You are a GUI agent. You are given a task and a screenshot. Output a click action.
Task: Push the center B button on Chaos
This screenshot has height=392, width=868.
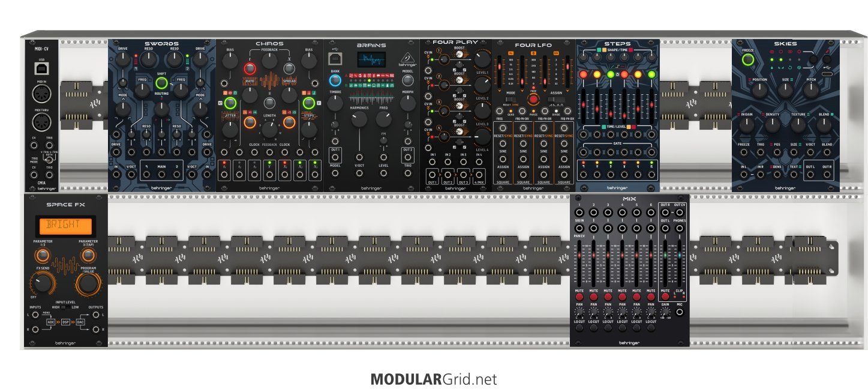click(269, 103)
